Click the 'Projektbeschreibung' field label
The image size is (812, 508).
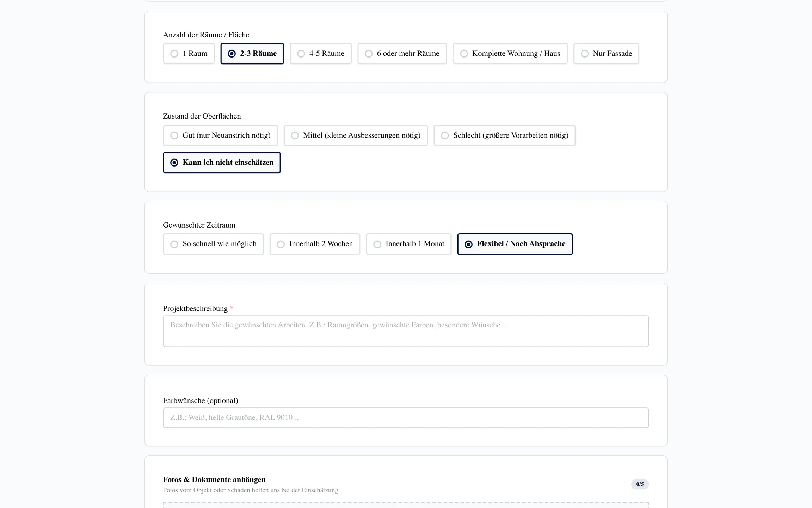(x=195, y=309)
